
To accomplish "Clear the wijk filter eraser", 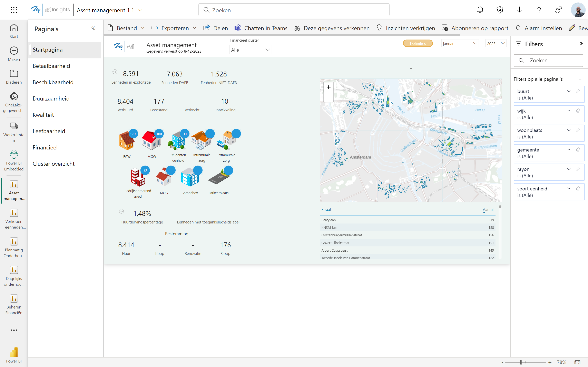I will click(578, 111).
